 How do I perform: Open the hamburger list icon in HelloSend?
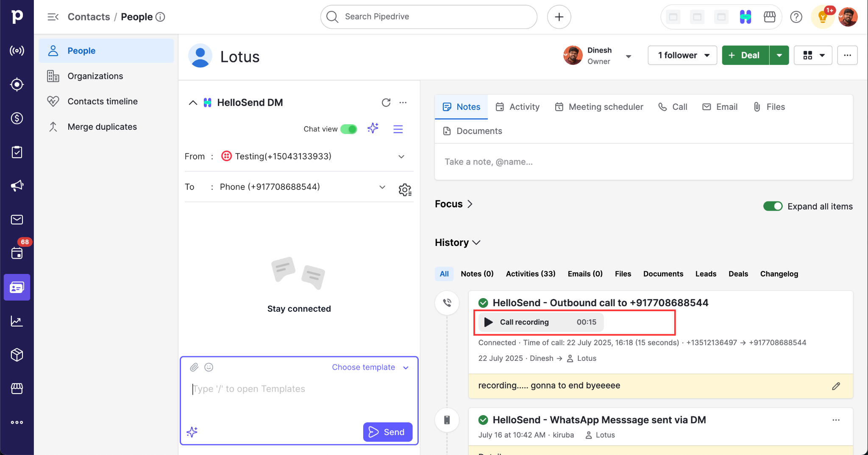click(398, 129)
